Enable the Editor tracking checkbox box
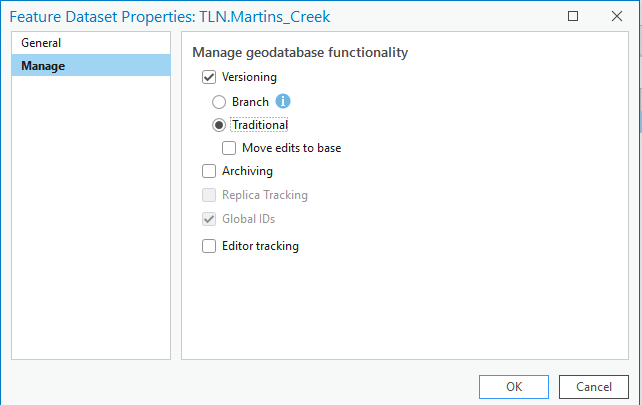 209,246
